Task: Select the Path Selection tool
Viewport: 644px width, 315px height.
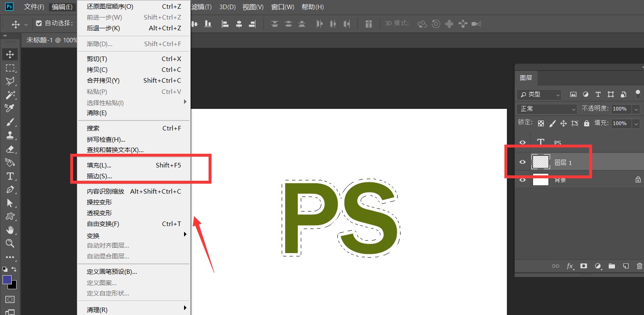Action: coord(10,203)
